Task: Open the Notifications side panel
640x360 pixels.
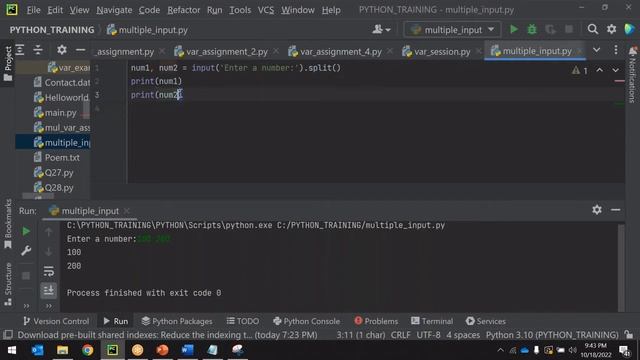Action: coord(632,74)
